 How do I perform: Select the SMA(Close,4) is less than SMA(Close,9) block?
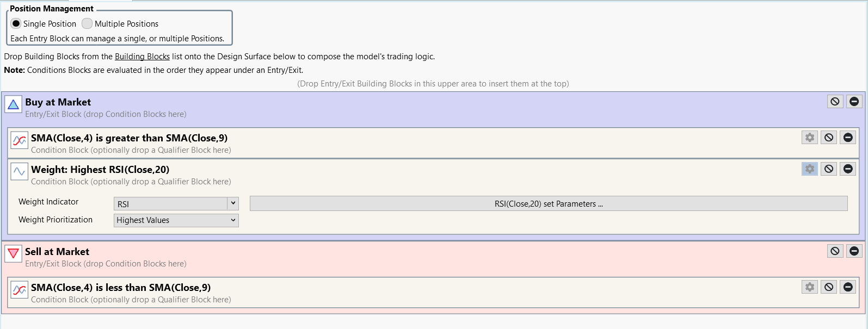(121, 288)
